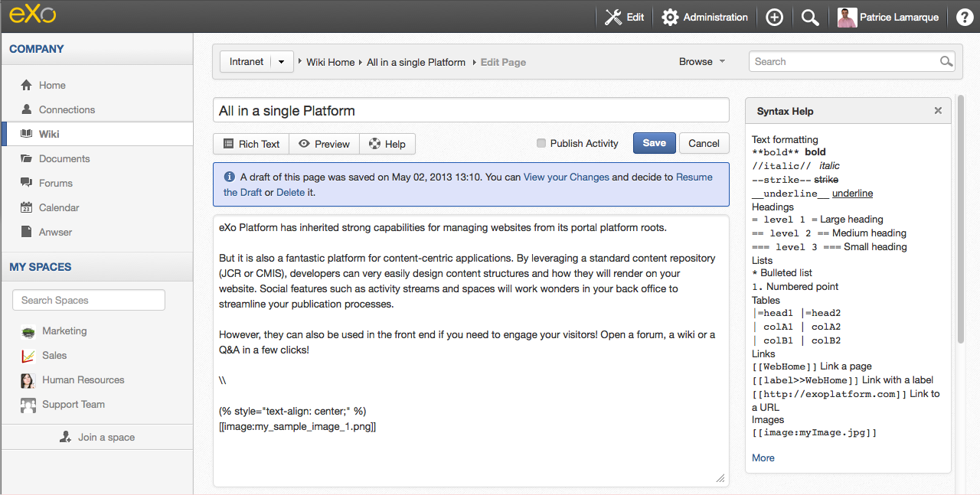Viewport: 980px width, 495px height.
Task: Click the Join a space link
Action: [x=106, y=437]
